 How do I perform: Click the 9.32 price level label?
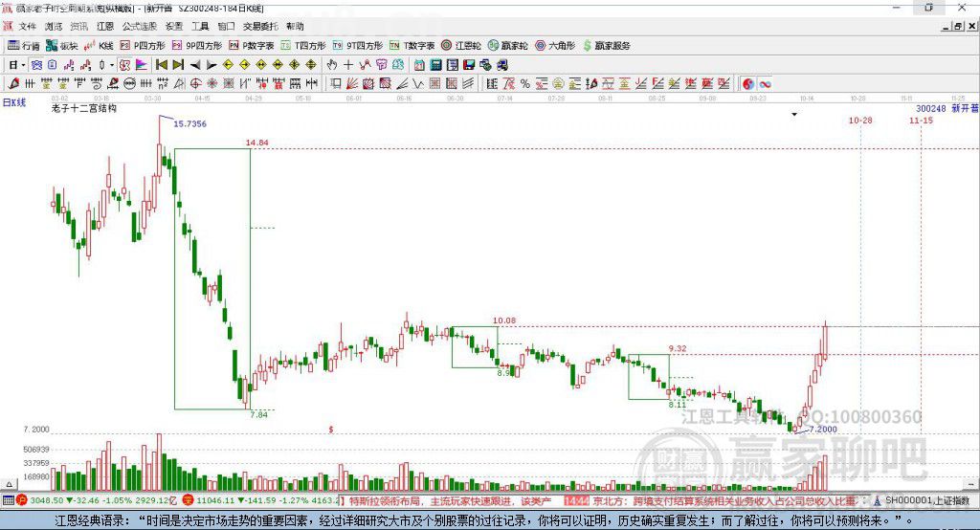(678, 348)
